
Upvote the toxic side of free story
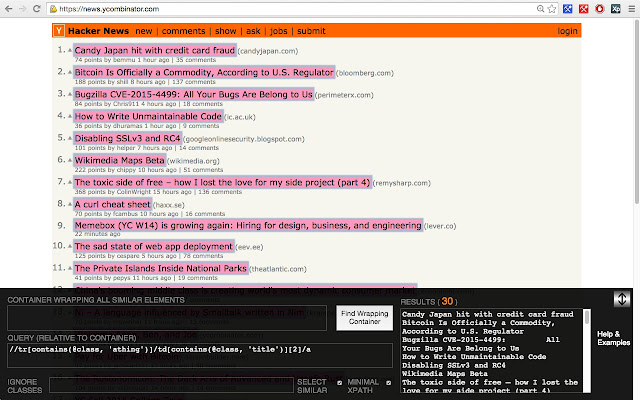pyautogui.click(x=70, y=182)
